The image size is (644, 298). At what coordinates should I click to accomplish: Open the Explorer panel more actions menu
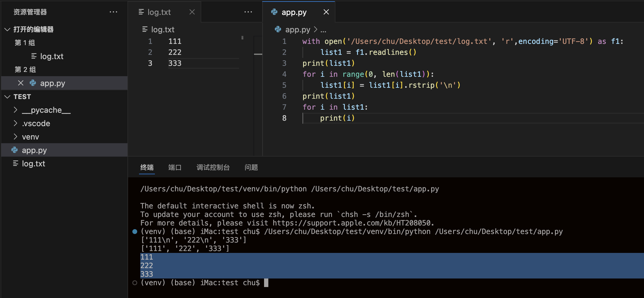pyautogui.click(x=113, y=12)
